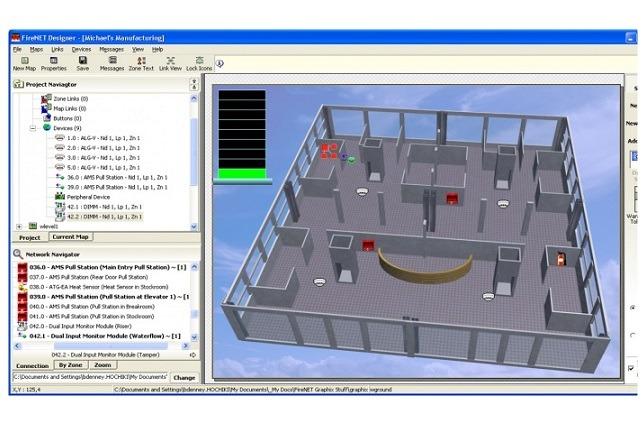Image resolution: width=644 pixels, height=422 pixels.
Task: Click the green level bar indicator
Action: coord(241,174)
